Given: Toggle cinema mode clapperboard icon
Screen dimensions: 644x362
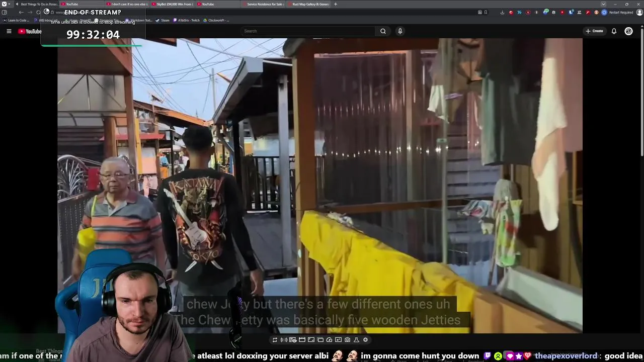Looking at the screenshot, I should point(302,340).
